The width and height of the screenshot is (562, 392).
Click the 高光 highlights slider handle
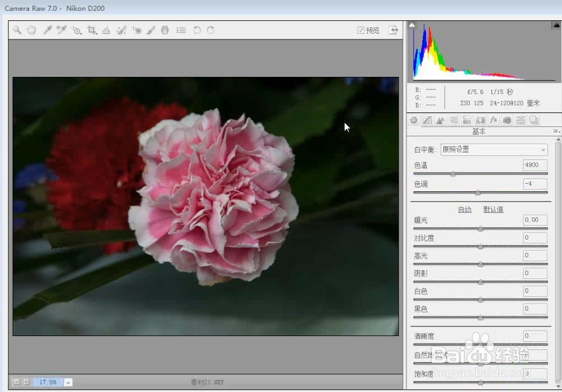(481, 265)
